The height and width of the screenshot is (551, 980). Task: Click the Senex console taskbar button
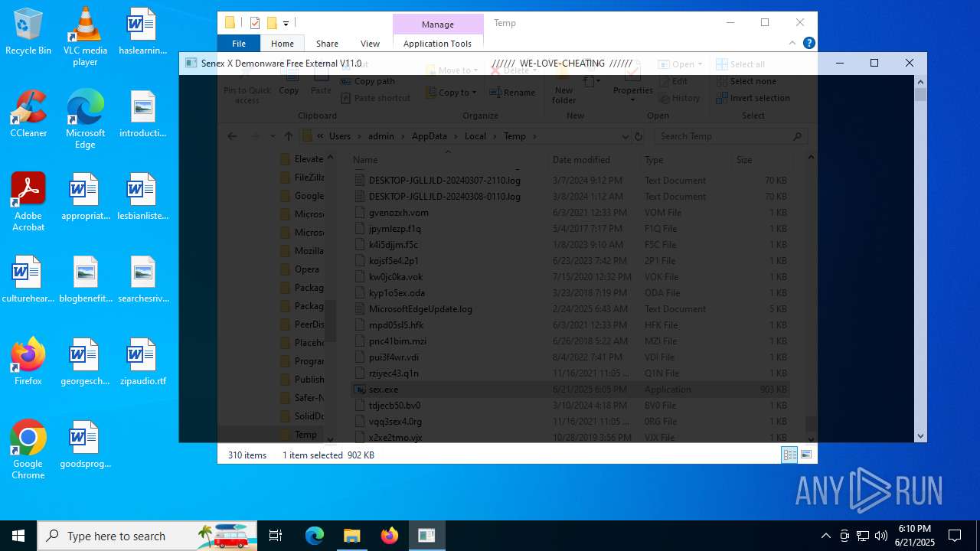click(x=426, y=536)
